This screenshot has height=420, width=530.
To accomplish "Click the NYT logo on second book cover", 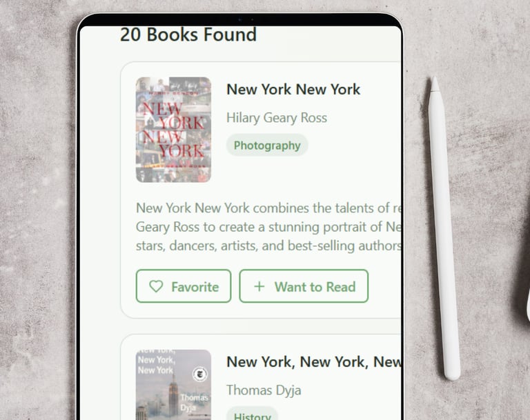I will coord(199,374).
